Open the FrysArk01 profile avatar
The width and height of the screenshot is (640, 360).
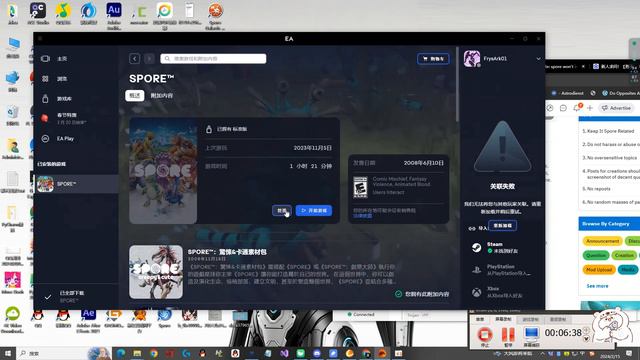[x=472, y=59]
